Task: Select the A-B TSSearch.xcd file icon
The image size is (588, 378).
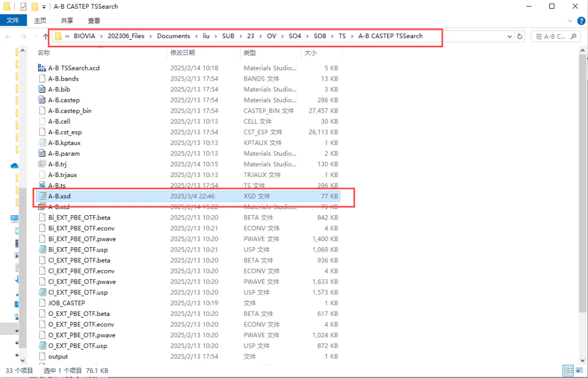Action: click(42, 68)
